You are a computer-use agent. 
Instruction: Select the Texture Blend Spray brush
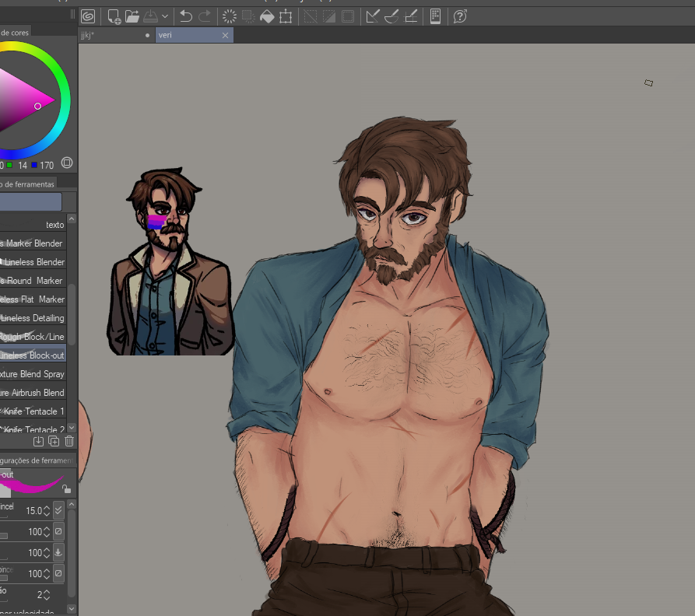pos(33,374)
